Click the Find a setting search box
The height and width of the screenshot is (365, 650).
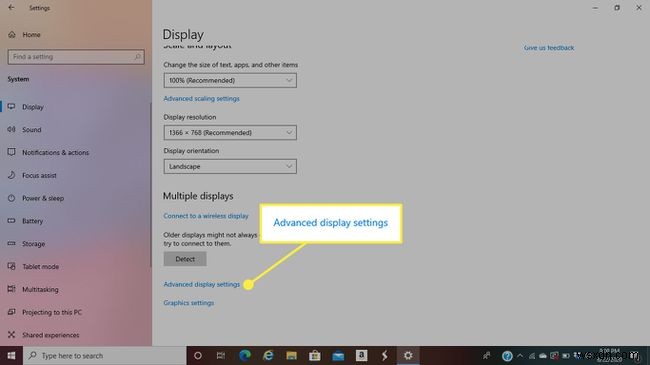[x=76, y=57]
